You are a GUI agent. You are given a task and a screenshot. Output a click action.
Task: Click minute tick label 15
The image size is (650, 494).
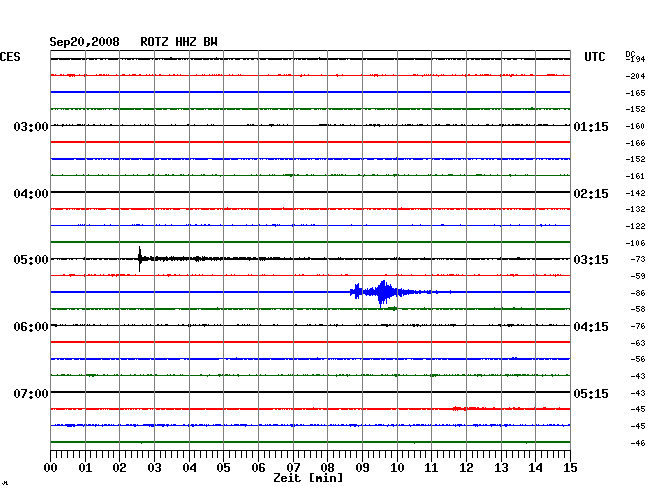(x=570, y=468)
